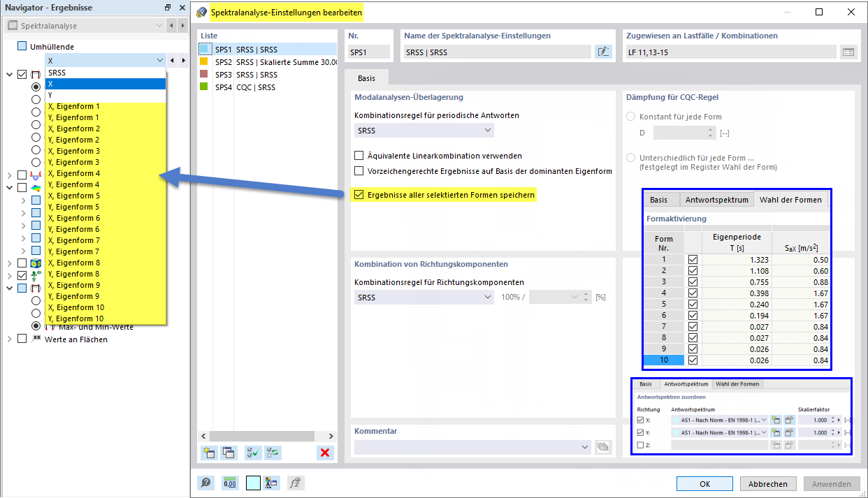868x498 pixels.
Task: Click previous arrow next to X direction combo
Action: tap(172, 61)
